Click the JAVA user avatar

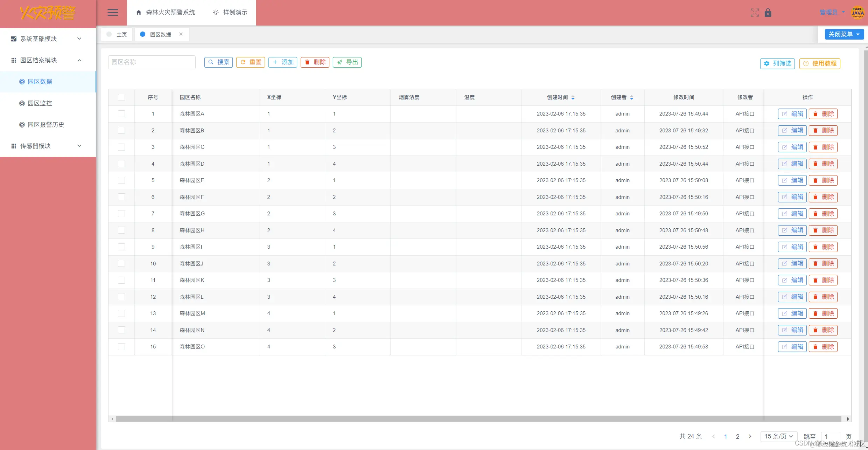pyautogui.click(x=857, y=13)
